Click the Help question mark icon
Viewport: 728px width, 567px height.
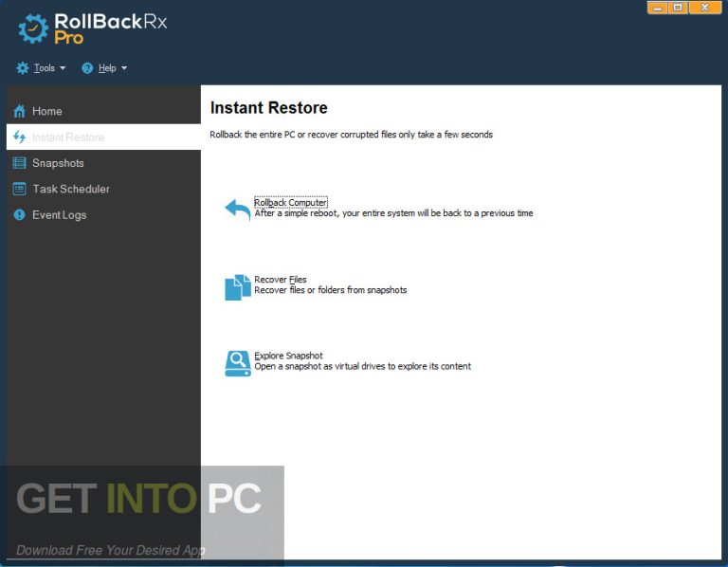pos(87,68)
